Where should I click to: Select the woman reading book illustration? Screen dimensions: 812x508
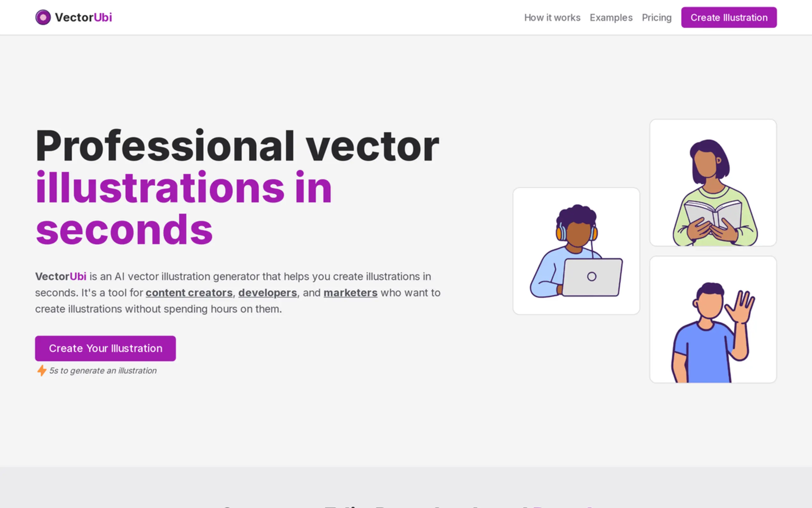click(713, 182)
